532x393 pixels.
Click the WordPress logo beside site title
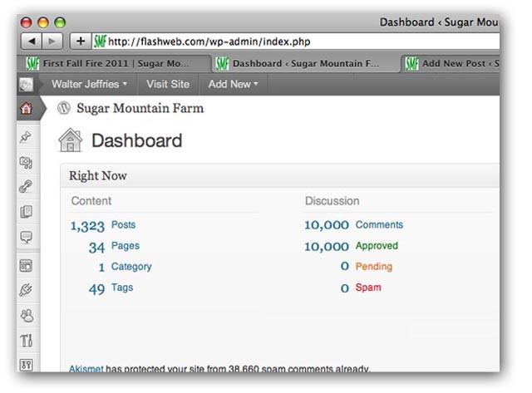click(x=64, y=108)
